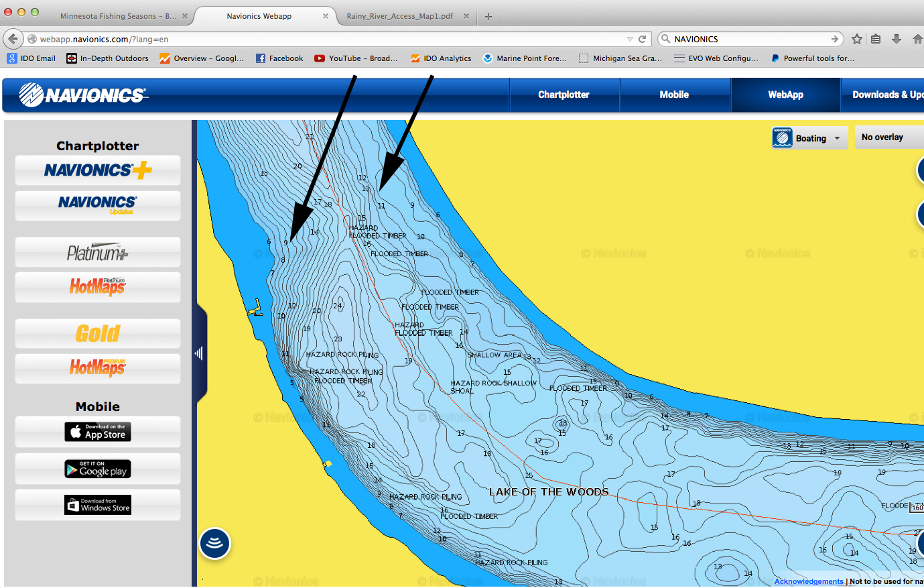The image size is (924, 588).
Task: Open the No overlay dropdown
Action: (x=890, y=137)
